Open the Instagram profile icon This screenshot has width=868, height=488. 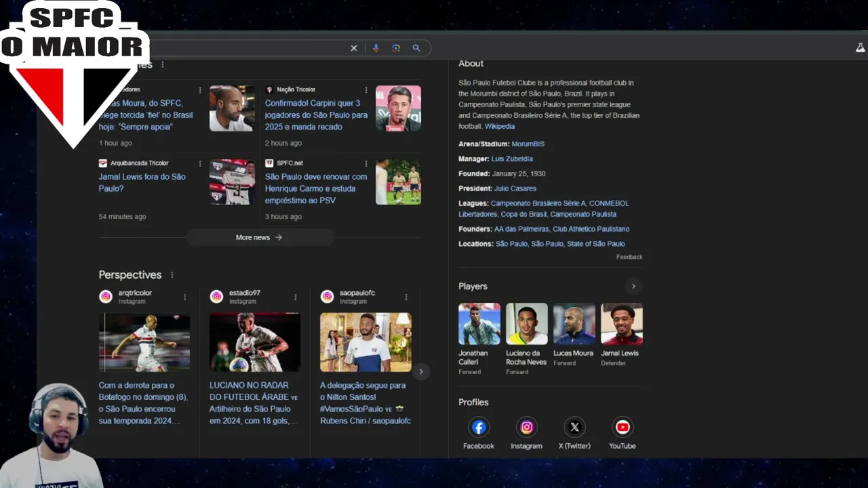pyautogui.click(x=526, y=427)
